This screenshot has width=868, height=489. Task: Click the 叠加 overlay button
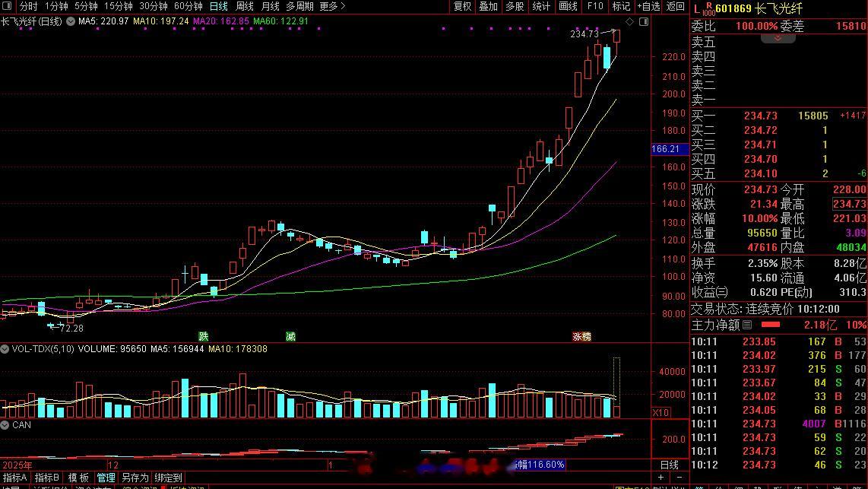[x=488, y=6]
